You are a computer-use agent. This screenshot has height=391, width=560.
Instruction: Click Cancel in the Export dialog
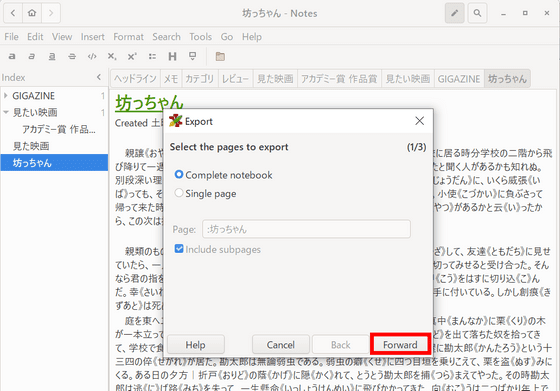pyautogui.click(x=281, y=345)
